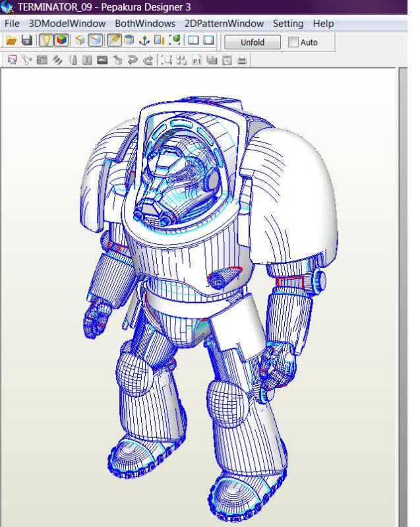Click the single window layout icon
Viewport: 420px width, 527px height.
tap(209, 40)
